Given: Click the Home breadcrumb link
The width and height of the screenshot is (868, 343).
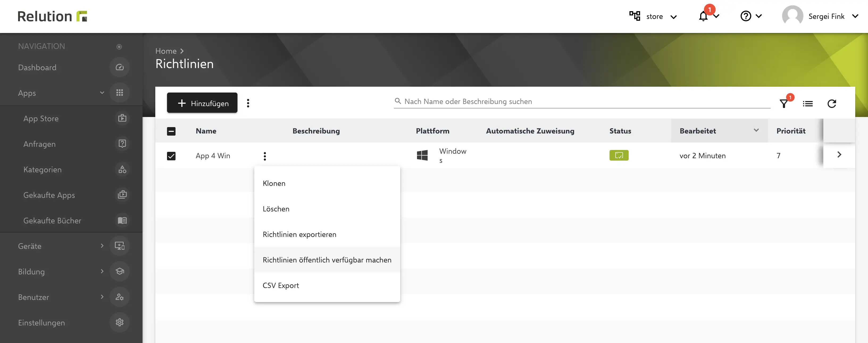Looking at the screenshot, I should coord(166,51).
